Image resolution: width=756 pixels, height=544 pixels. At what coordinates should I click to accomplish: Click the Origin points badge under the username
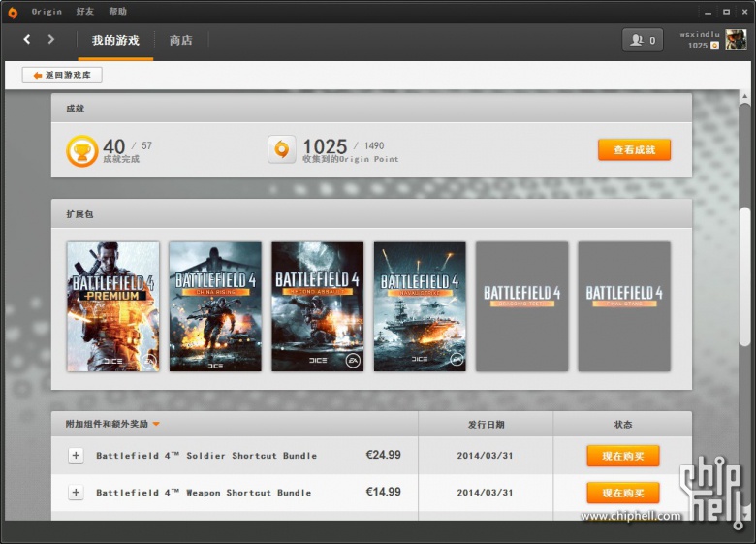point(715,46)
